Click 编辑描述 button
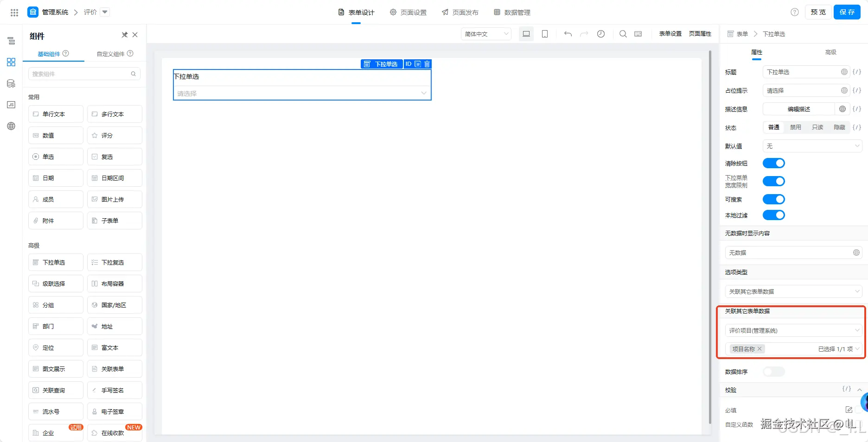868x442 pixels. (x=799, y=109)
